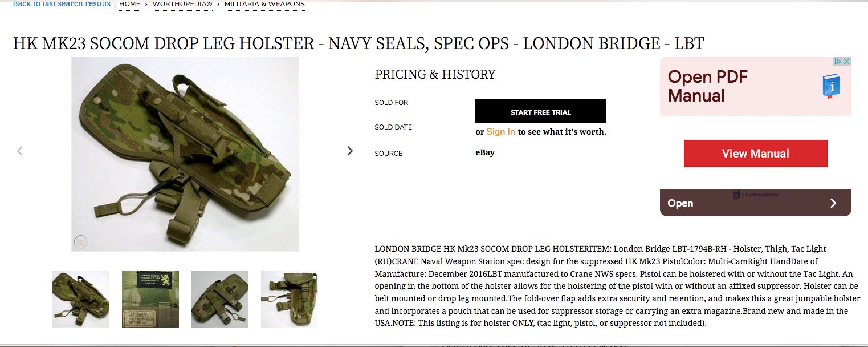The image size is (868, 347).
Task: Open MILITARIA & WEAPONS breadcrumb category
Action: [x=264, y=4]
